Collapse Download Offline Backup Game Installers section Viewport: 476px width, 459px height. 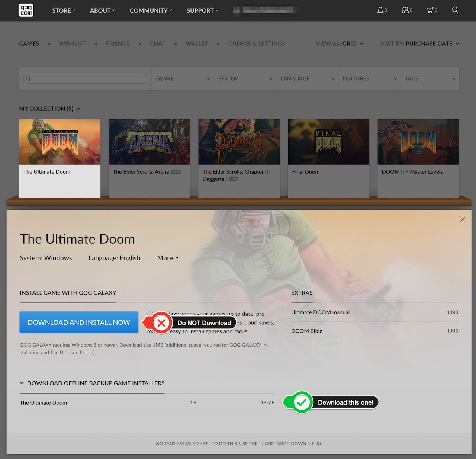point(92,383)
